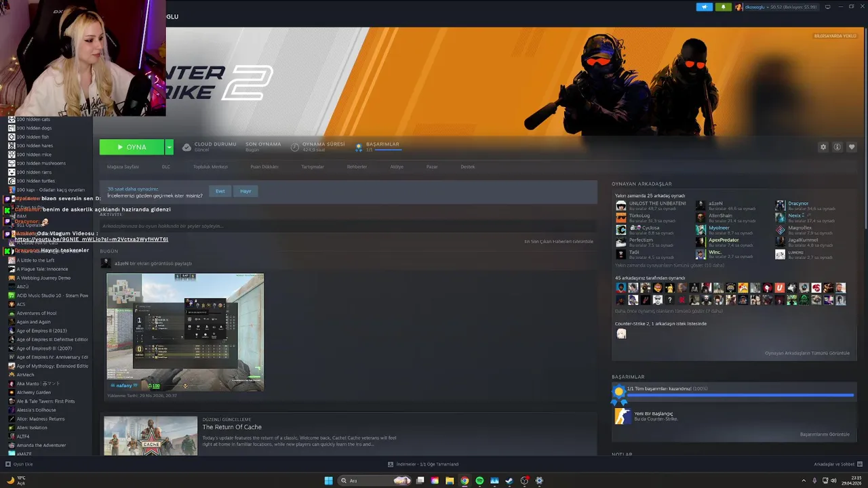
Task: Click the green OYNA play button
Action: click(x=132, y=147)
